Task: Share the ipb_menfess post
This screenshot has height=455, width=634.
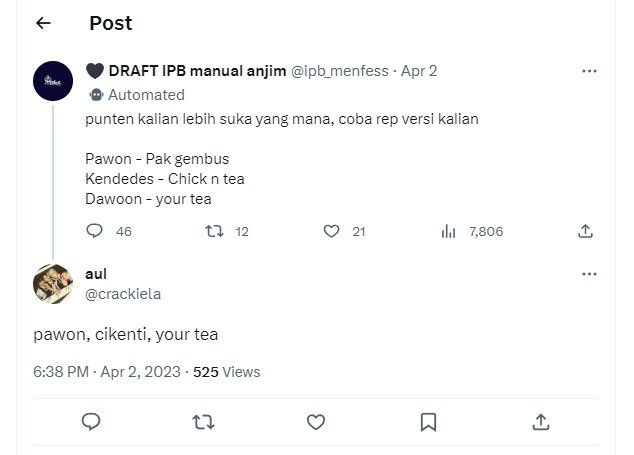Action: [585, 231]
